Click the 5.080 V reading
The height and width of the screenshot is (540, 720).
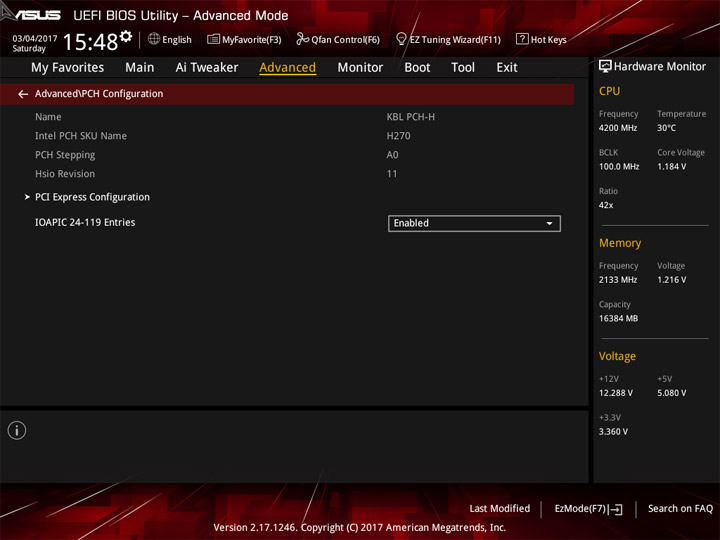coord(672,393)
